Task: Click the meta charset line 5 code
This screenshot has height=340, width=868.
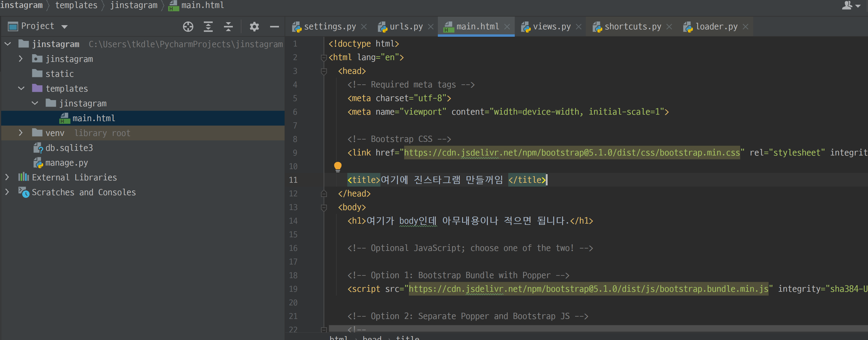Action: [x=399, y=99]
